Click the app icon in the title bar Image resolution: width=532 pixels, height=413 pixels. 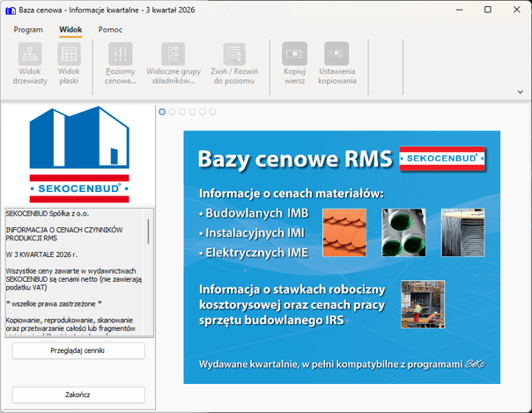tap(11, 11)
